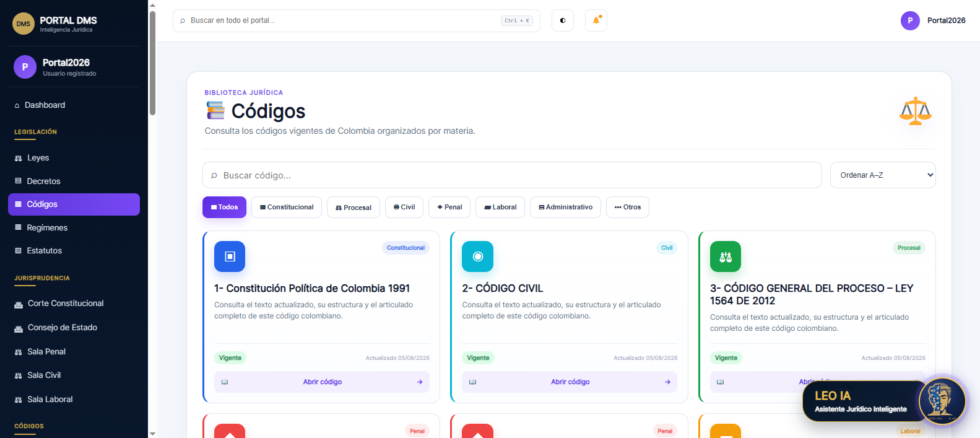The width and height of the screenshot is (980, 438).
Task: Open the Ordenar A–Z dropdown
Action: [x=883, y=175]
